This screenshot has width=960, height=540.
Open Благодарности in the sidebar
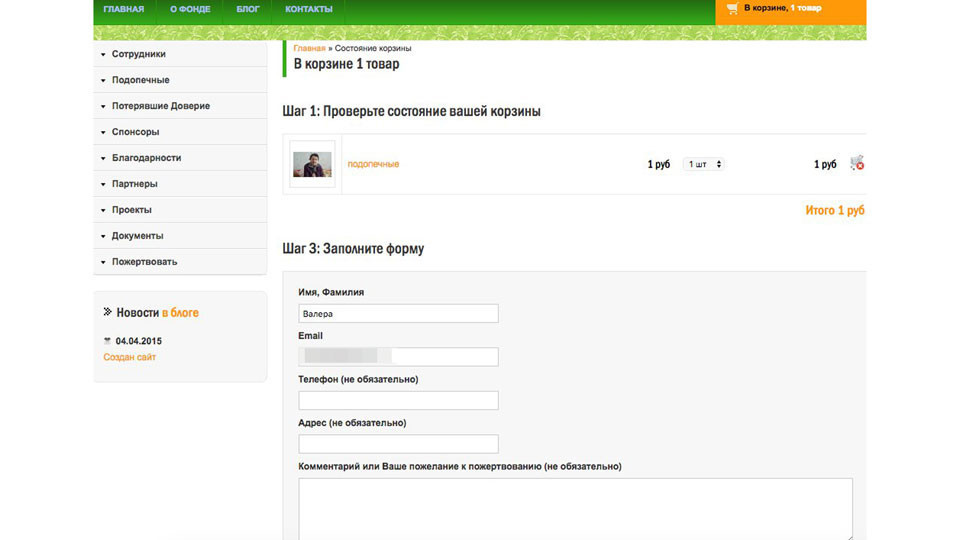[x=180, y=158]
